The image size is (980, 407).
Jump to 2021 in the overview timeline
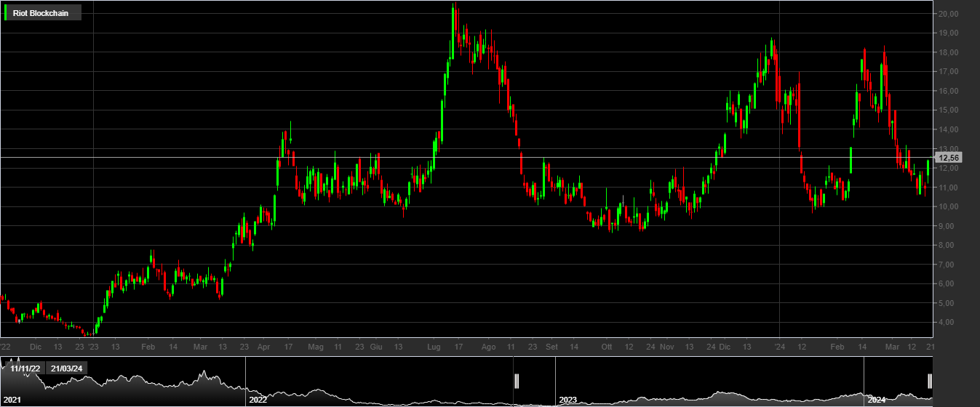[12, 400]
